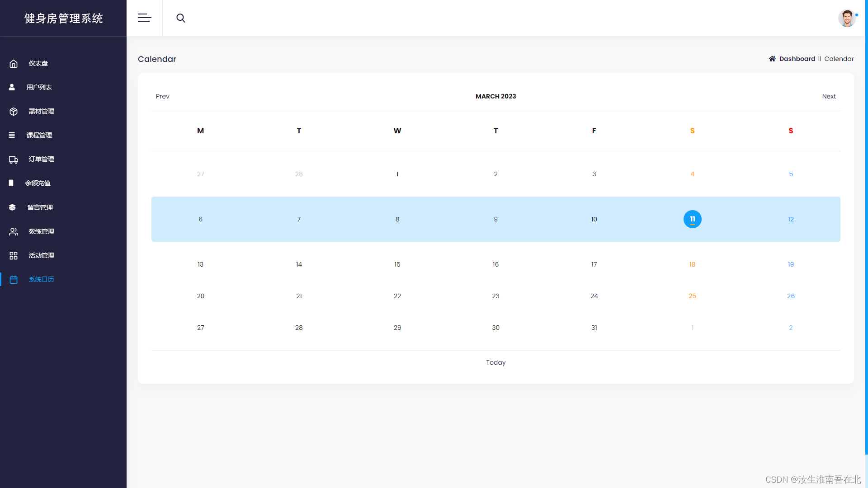
Task: Follow the Dashboard breadcrumb link
Action: tap(797, 59)
